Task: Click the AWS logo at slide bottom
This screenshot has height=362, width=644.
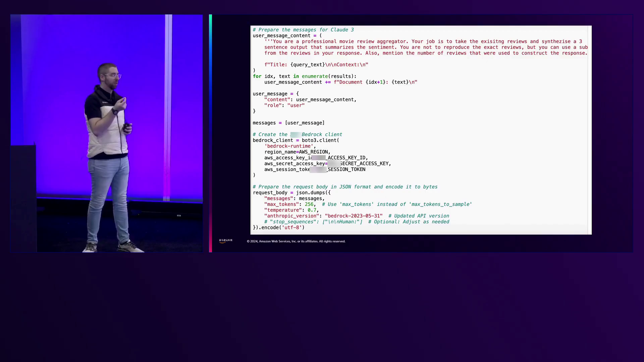Action: point(225,241)
